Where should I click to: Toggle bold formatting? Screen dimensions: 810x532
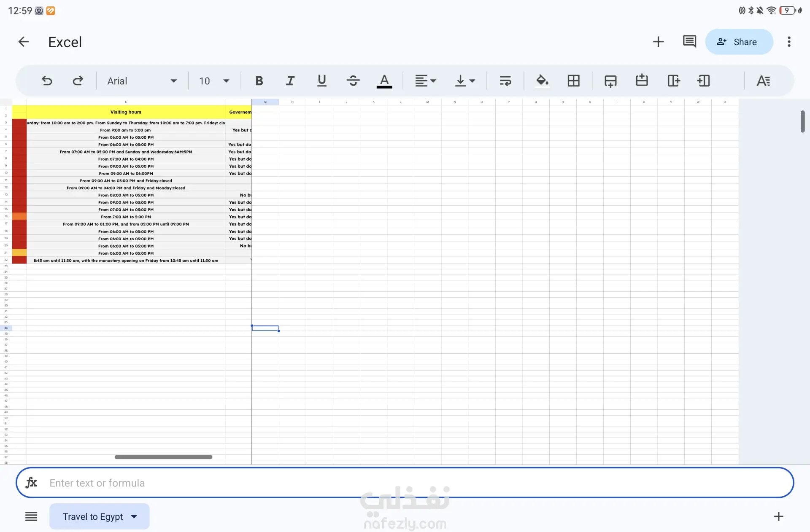(x=259, y=81)
